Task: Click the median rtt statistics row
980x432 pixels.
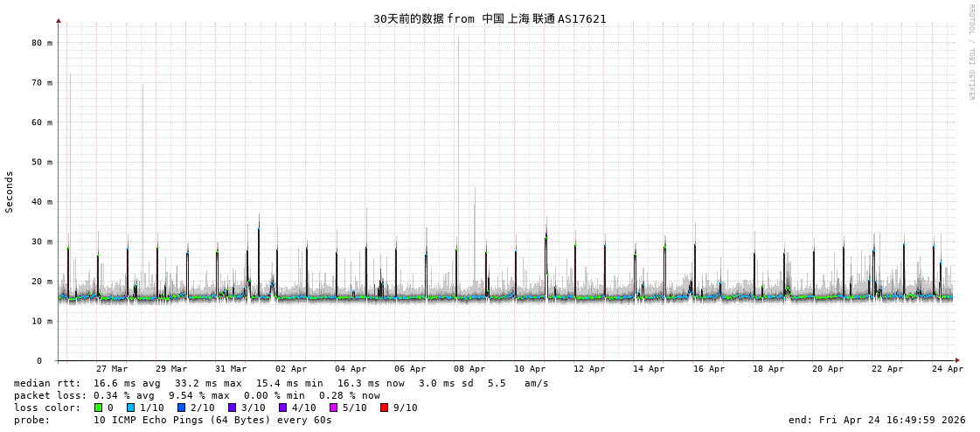Action: coord(280,383)
